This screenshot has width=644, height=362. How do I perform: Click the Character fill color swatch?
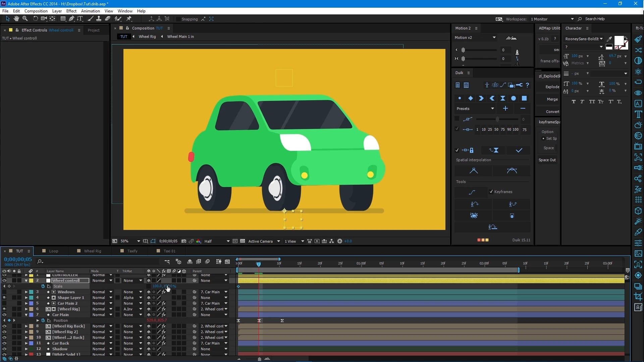click(619, 41)
